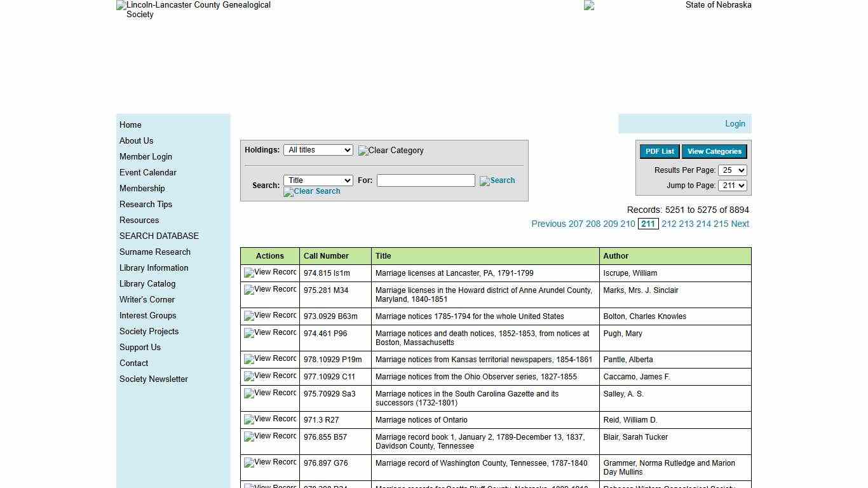Click View Record for Marriage licenses at Lancaster, PA

[269, 273]
